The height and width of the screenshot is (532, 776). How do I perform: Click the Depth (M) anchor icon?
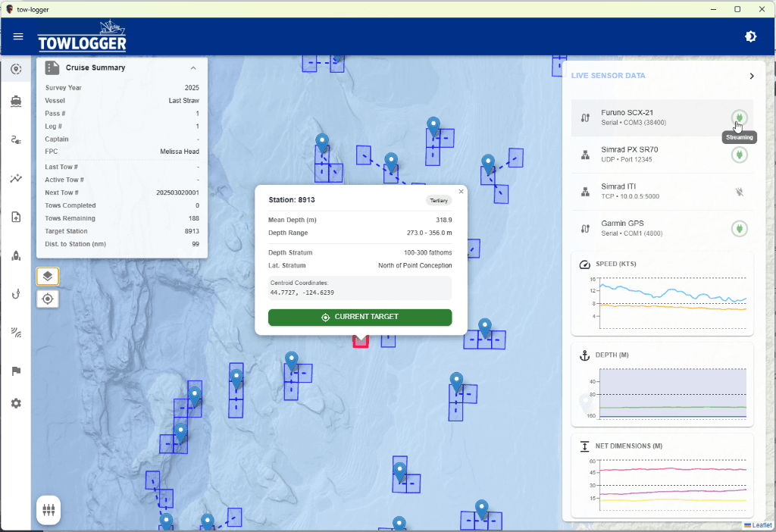tap(584, 355)
